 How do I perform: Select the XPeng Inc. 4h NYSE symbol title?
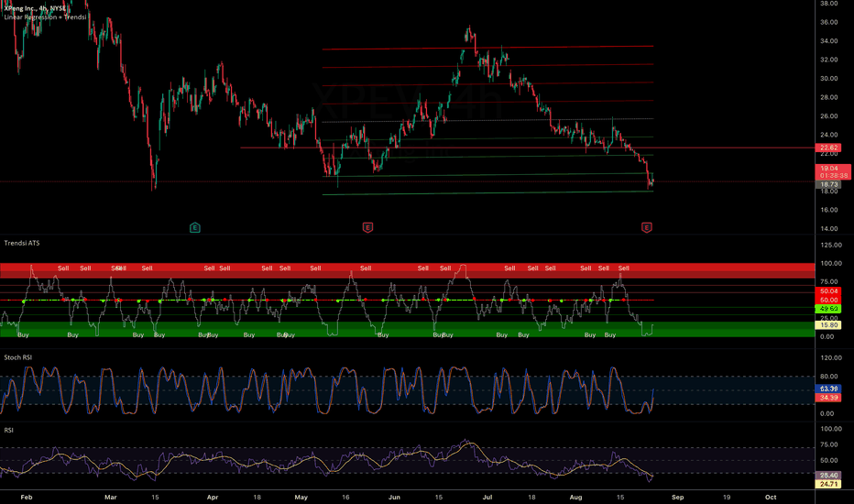[x=35, y=9]
